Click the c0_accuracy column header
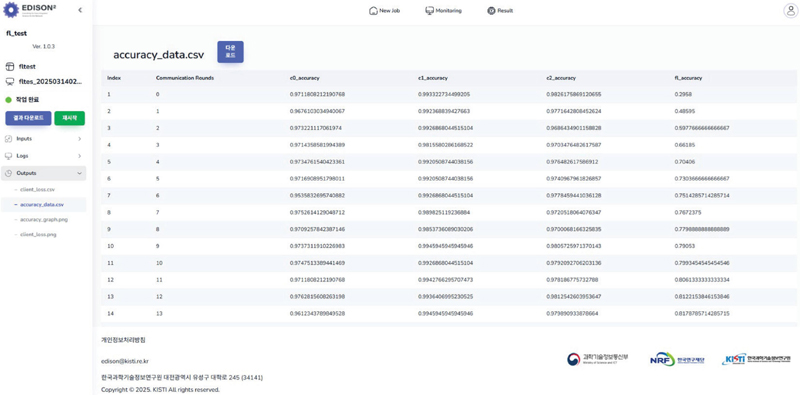Image resolution: width=800 pixels, height=395 pixels. 305,78
